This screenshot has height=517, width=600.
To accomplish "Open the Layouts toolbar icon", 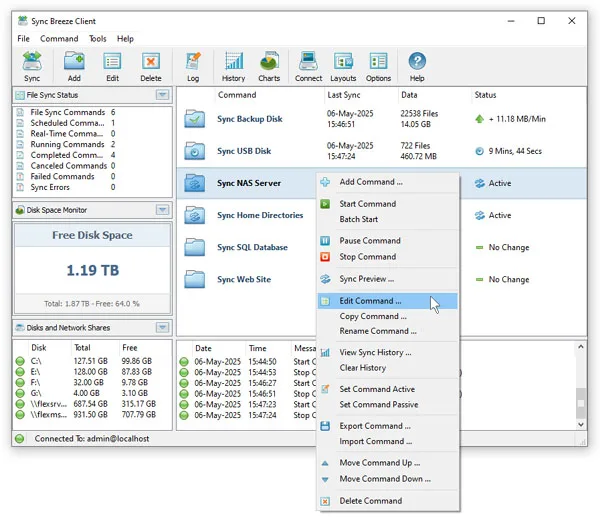I will point(343,66).
